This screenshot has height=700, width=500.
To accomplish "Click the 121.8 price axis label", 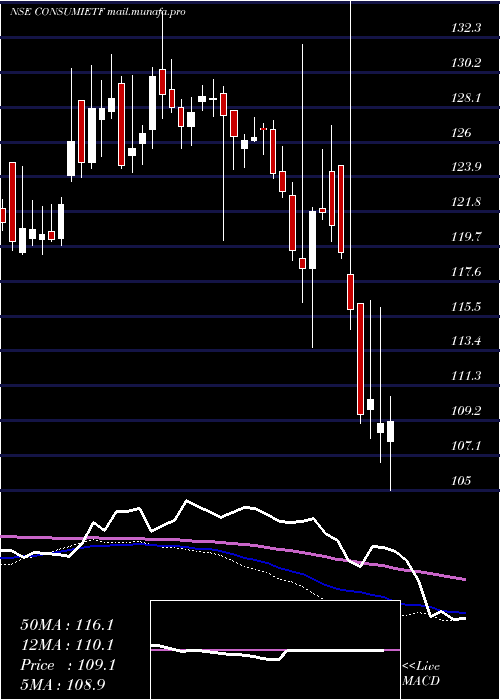I will (466, 202).
